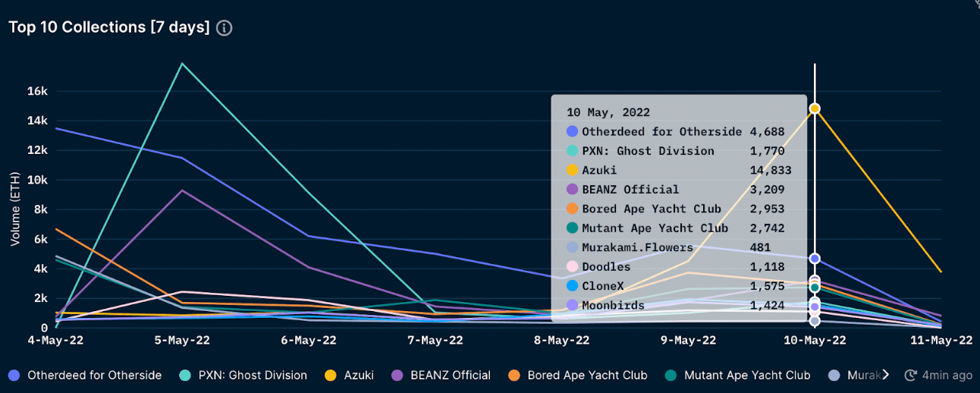This screenshot has width=980, height=393.
Task: Click tooltip row BEANZ Official 3,209
Action: (x=676, y=190)
